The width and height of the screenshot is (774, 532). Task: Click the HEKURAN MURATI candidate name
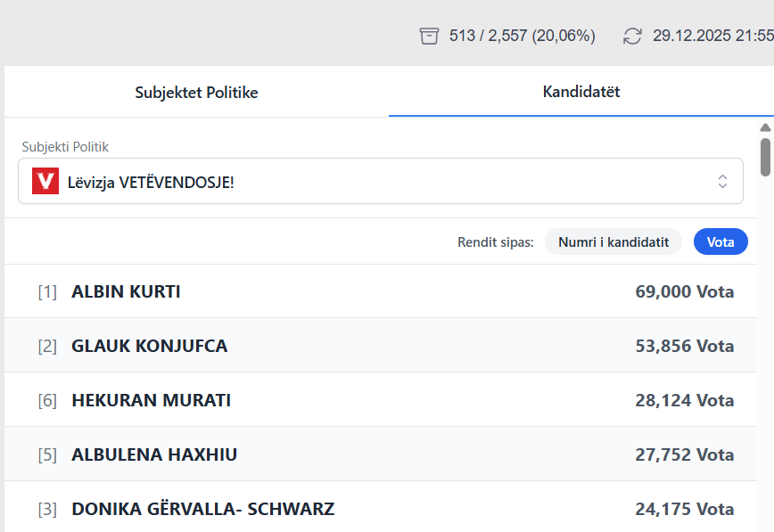coord(151,400)
